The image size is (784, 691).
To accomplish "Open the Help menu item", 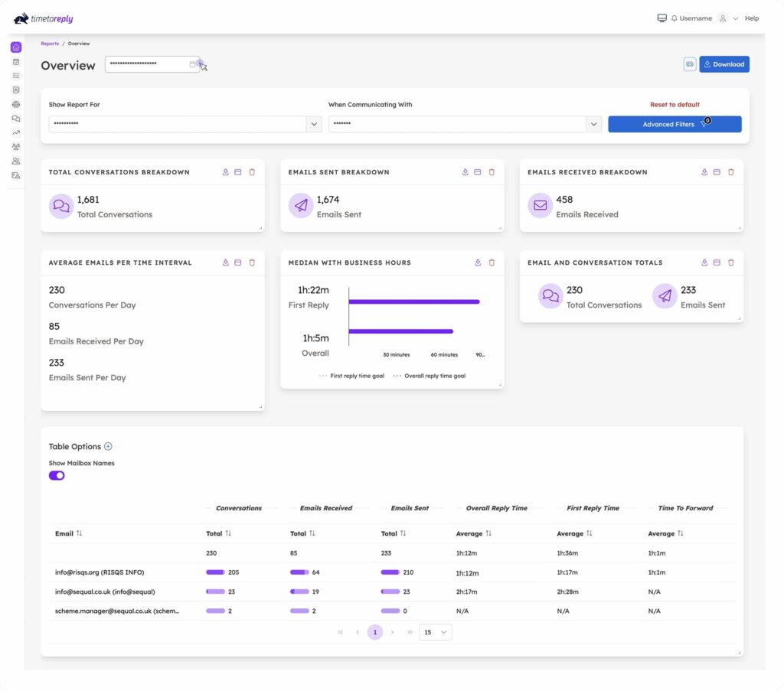I will (752, 18).
